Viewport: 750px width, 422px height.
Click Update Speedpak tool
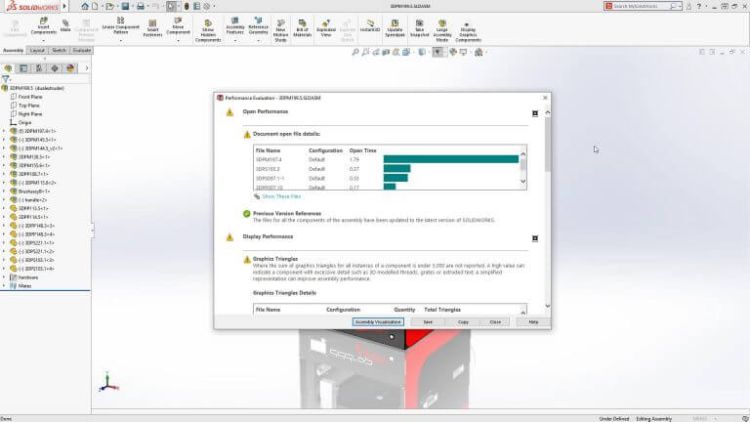395,28
